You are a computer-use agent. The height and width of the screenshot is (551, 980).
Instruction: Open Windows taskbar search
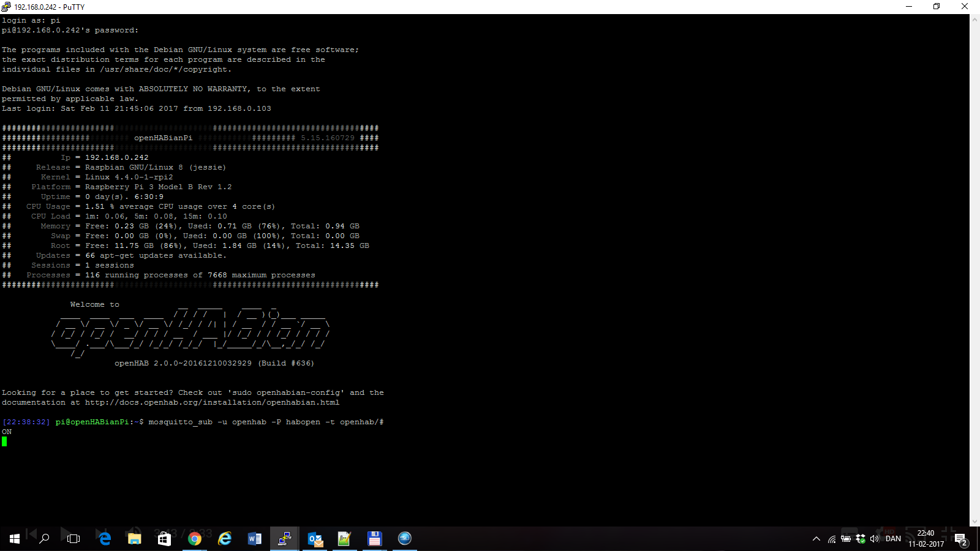point(44,539)
